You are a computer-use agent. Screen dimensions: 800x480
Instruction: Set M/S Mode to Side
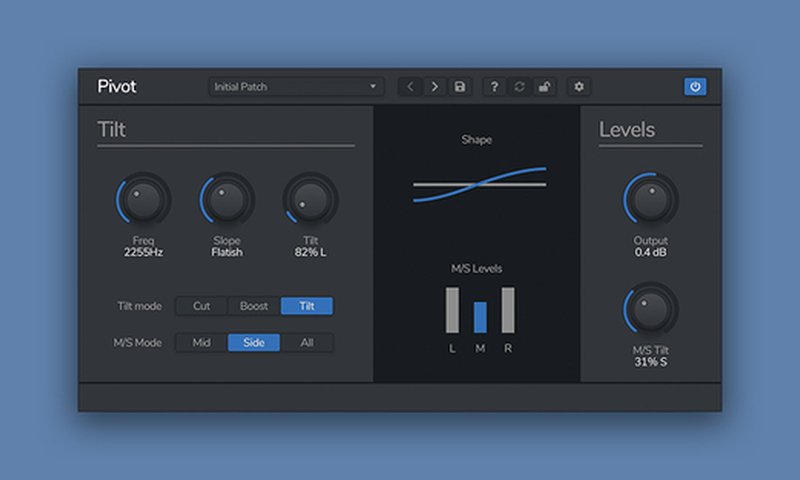point(254,343)
